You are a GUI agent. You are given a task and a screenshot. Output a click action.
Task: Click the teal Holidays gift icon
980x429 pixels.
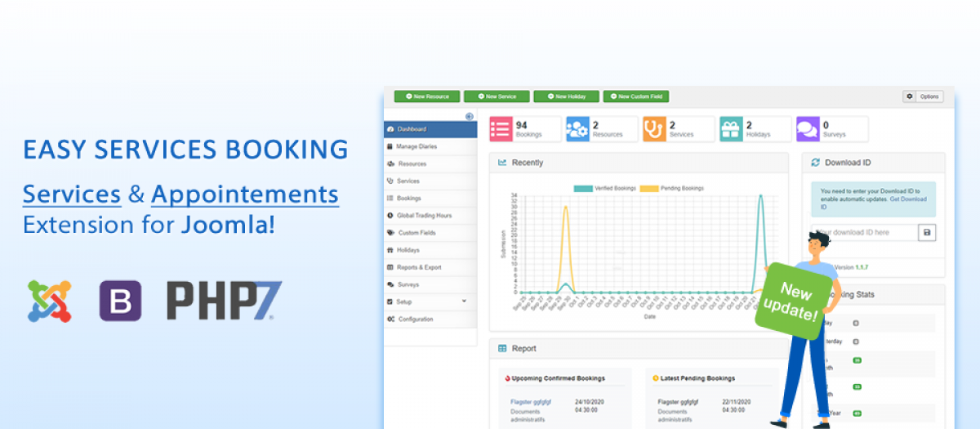click(731, 129)
